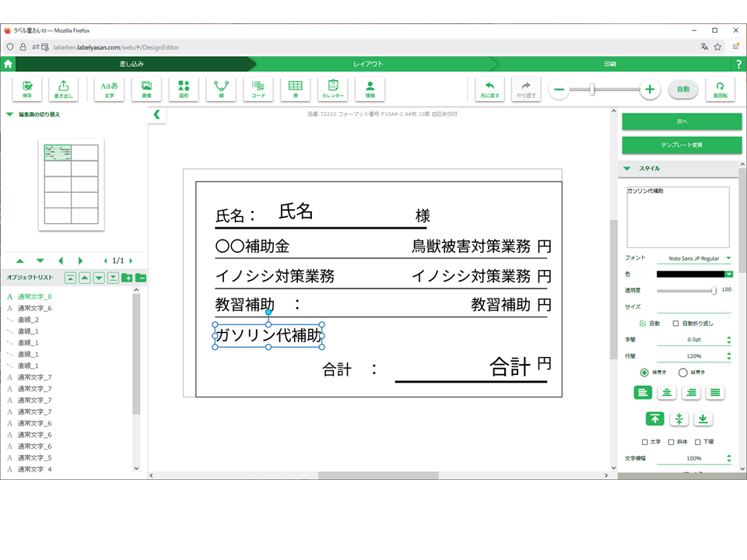Click the 次へ button
Viewport: 747px width, 560px height.
pos(682,122)
